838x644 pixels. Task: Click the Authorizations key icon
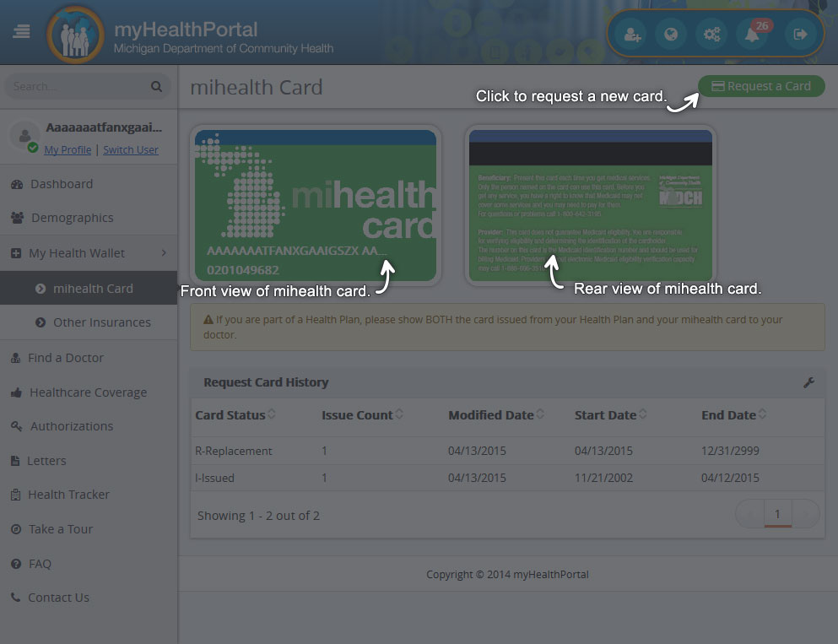17,426
